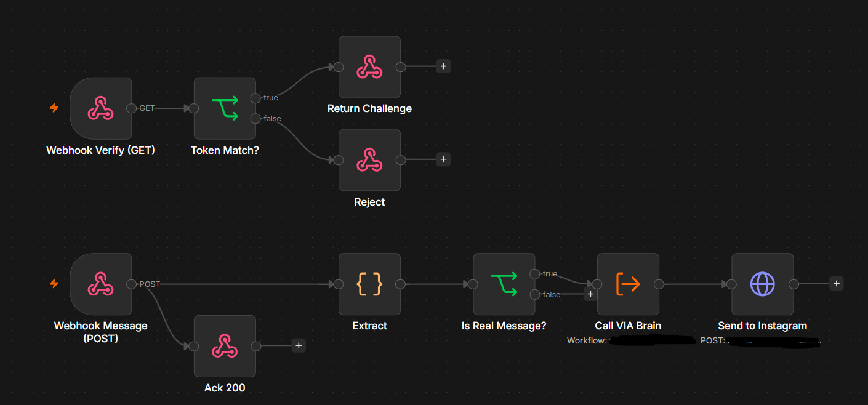Screen dimensions: 868x405
Task: Select the Reject webhook response node
Action: [x=369, y=160]
